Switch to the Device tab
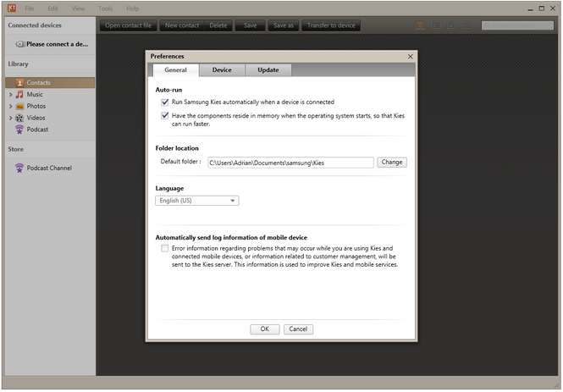Viewport: 563px width, 392px height. click(222, 70)
